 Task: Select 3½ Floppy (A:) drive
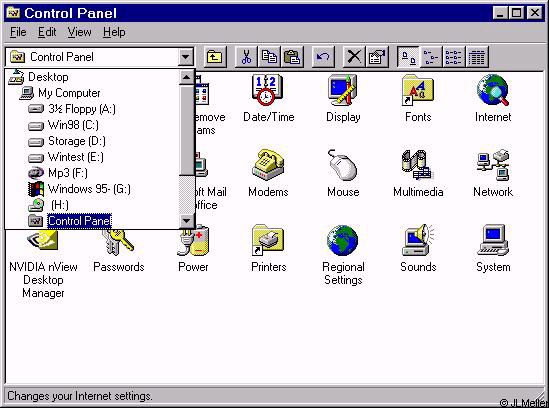pos(92,109)
